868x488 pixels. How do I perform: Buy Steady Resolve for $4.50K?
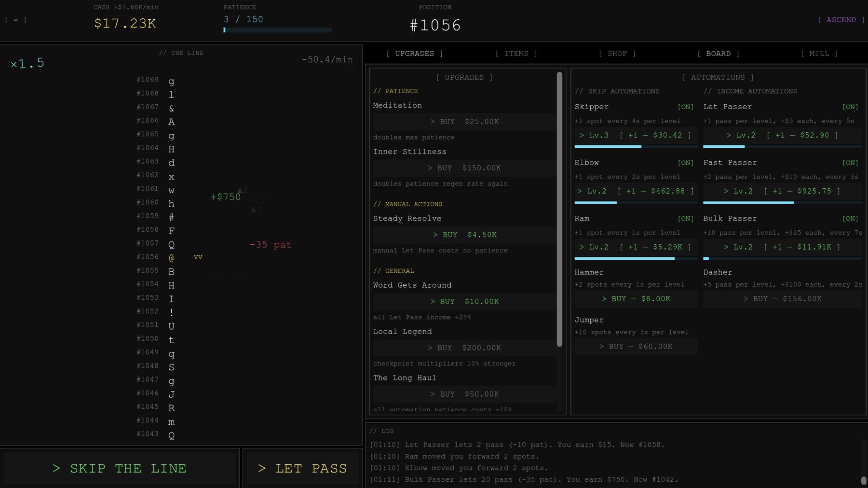click(x=464, y=235)
